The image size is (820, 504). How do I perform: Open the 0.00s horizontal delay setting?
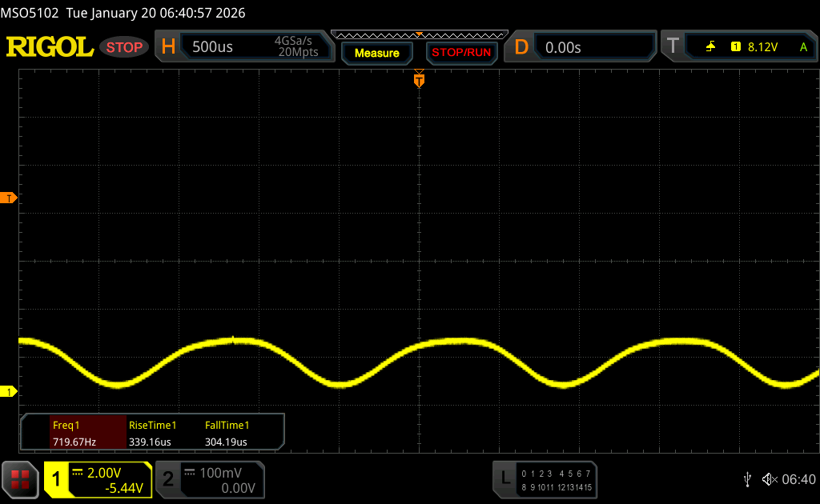[563, 47]
